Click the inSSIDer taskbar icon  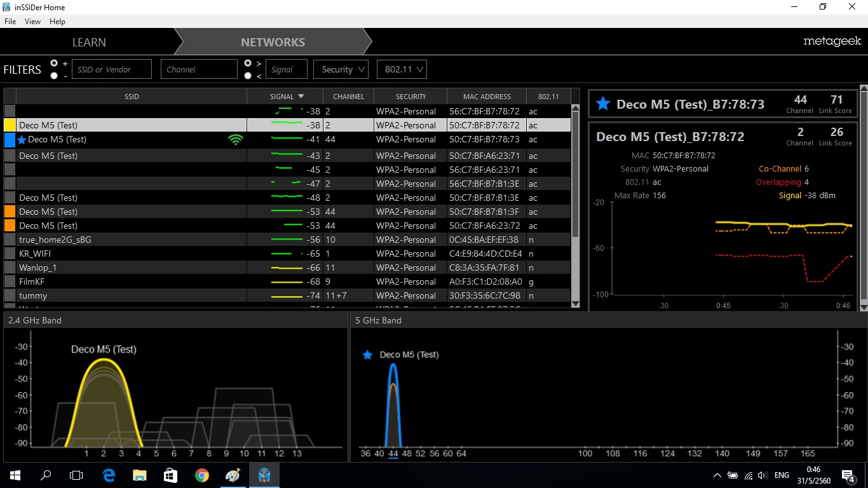tap(264, 475)
